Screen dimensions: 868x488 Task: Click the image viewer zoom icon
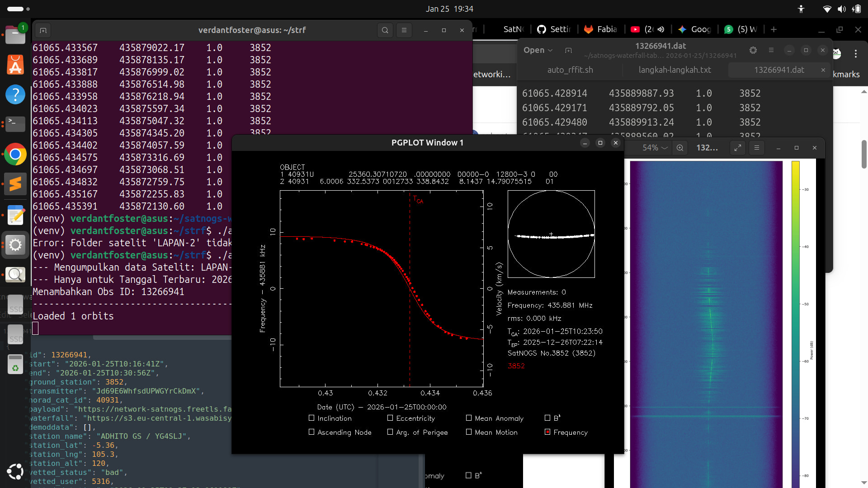pos(680,148)
